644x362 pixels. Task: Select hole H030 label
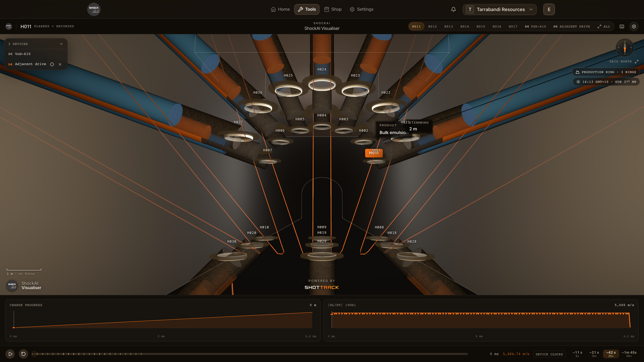click(x=232, y=242)
